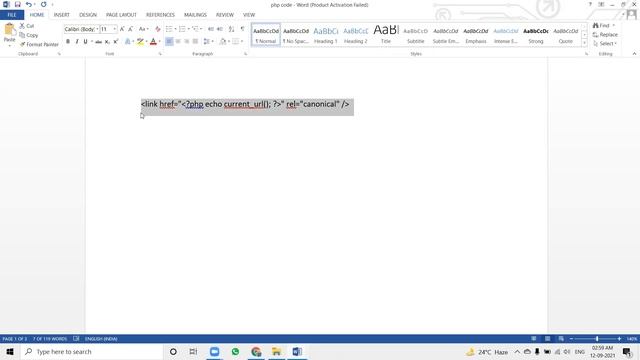Switch to the PAGE LAYOUT tab
This screenshot has height=360, width=640.
point(121,15)
